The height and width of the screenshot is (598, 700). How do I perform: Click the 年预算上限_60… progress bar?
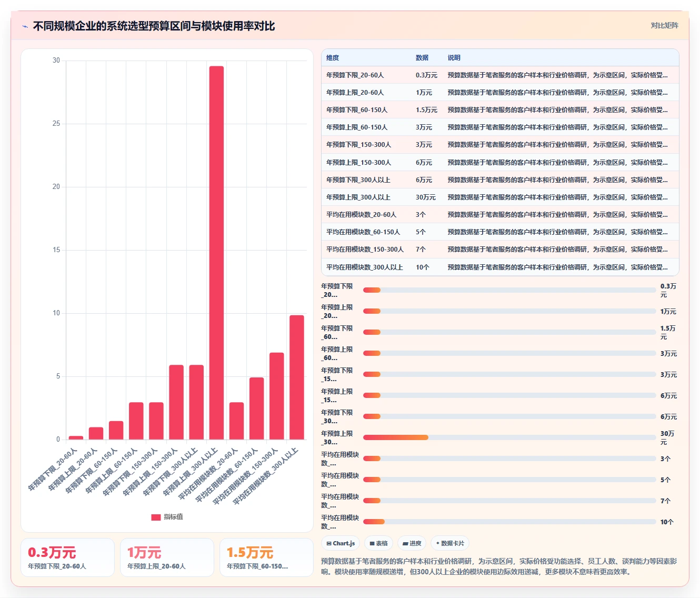[509, 353]
